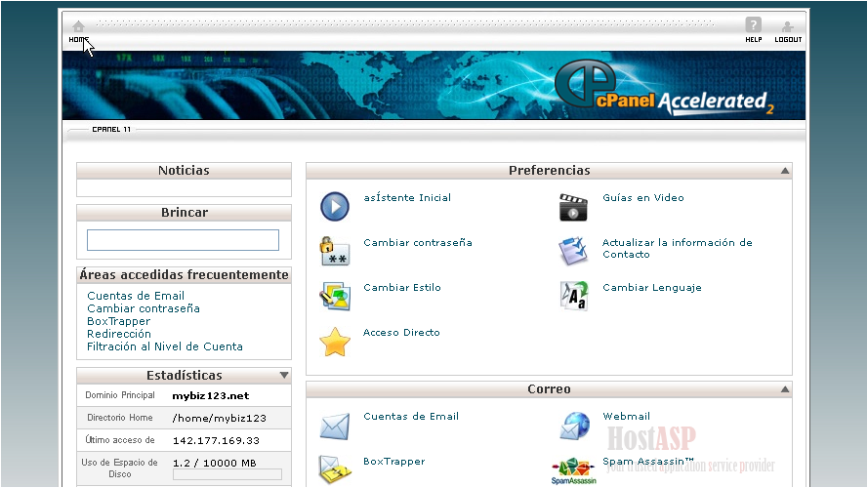Screen dimensions: 868x488
Task: Open the Cuentas de Email envelope icon
Action: (x=335, y=426)
